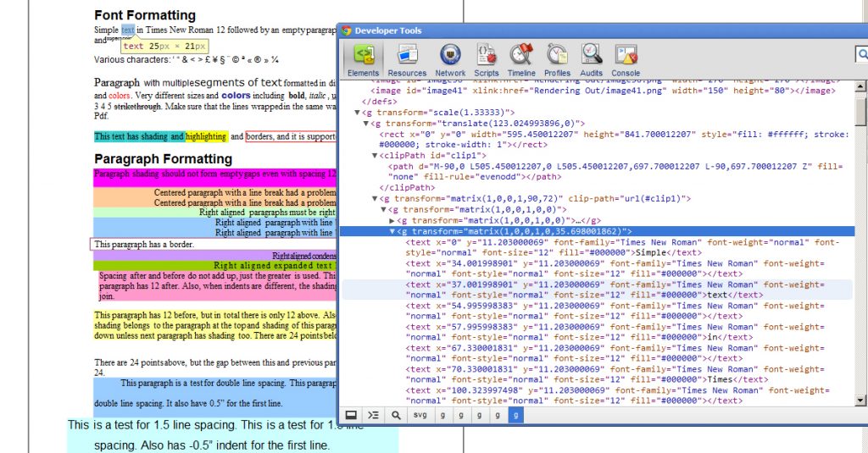868x453 pixels.
Task: Select the rect width="595.450012207" row
Action: [615, 140]
